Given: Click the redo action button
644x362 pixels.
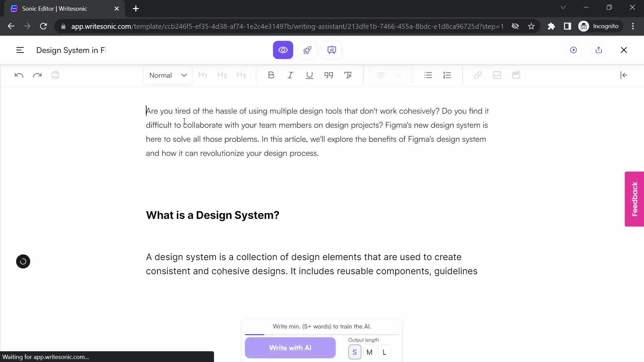Looking at the screenshot, I should click(37, 75).
